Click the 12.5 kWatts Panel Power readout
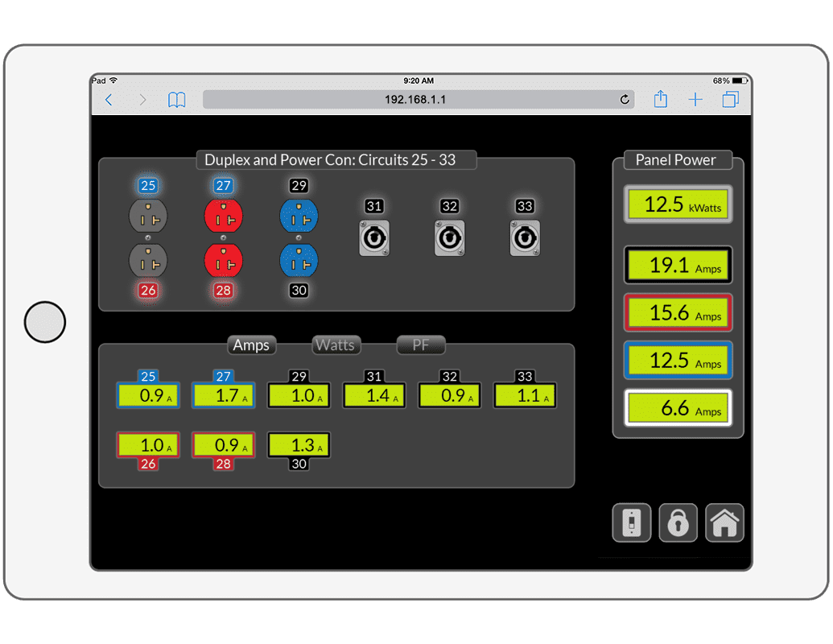 pos(678,204)
